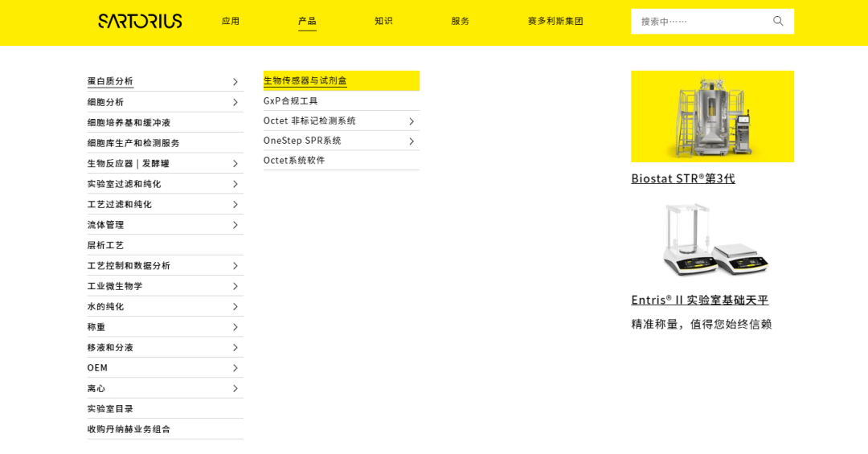Click the Sartorius logo
The width and height of the screenshot is (868, 454).
click(x=140, y=21)
